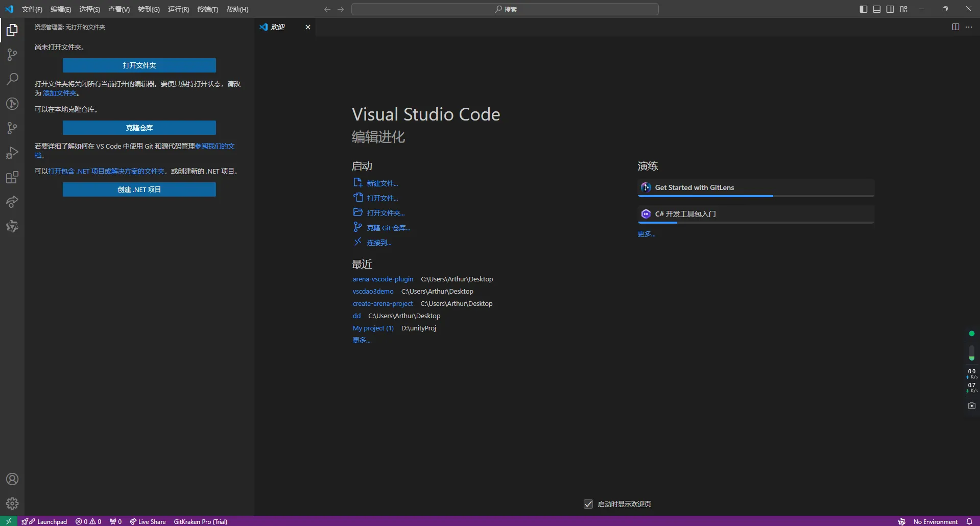
Task: Expand more recent projects via 更多 link
Action: (x=361, y=340)
